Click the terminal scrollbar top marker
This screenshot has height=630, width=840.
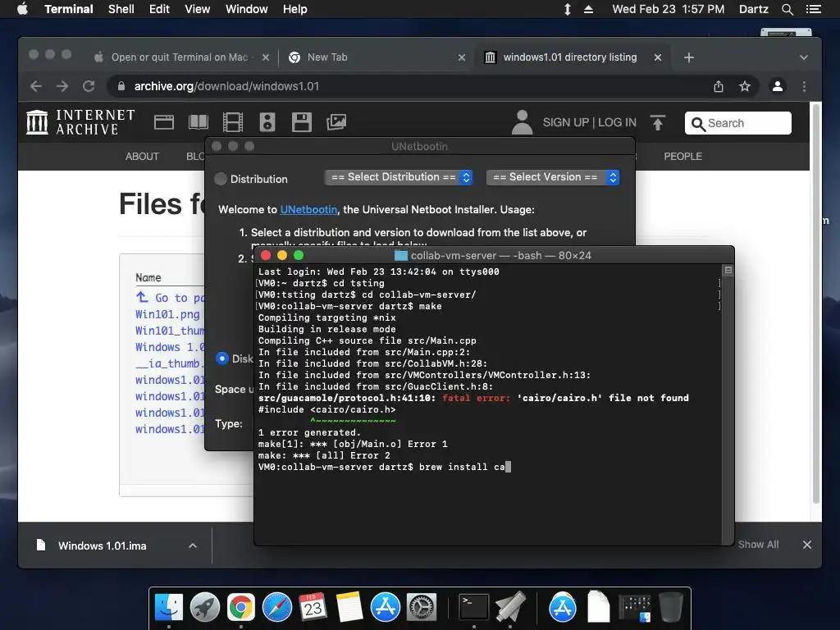[x=728, y=270]
